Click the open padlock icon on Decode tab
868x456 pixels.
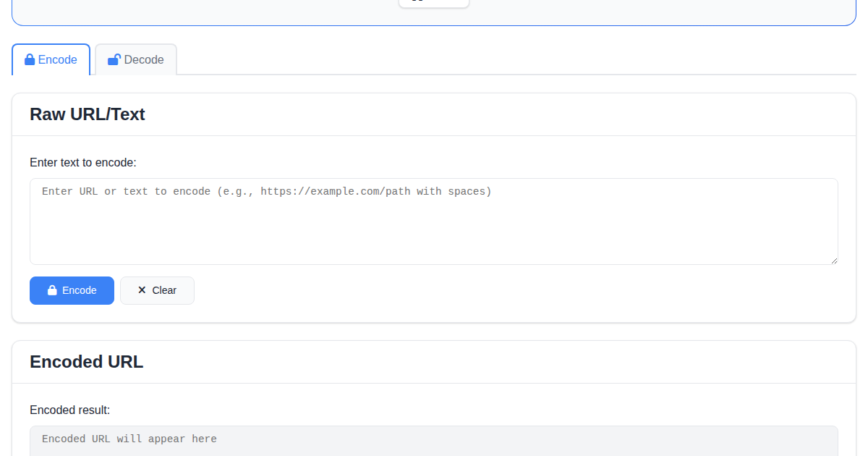(114, 60)
